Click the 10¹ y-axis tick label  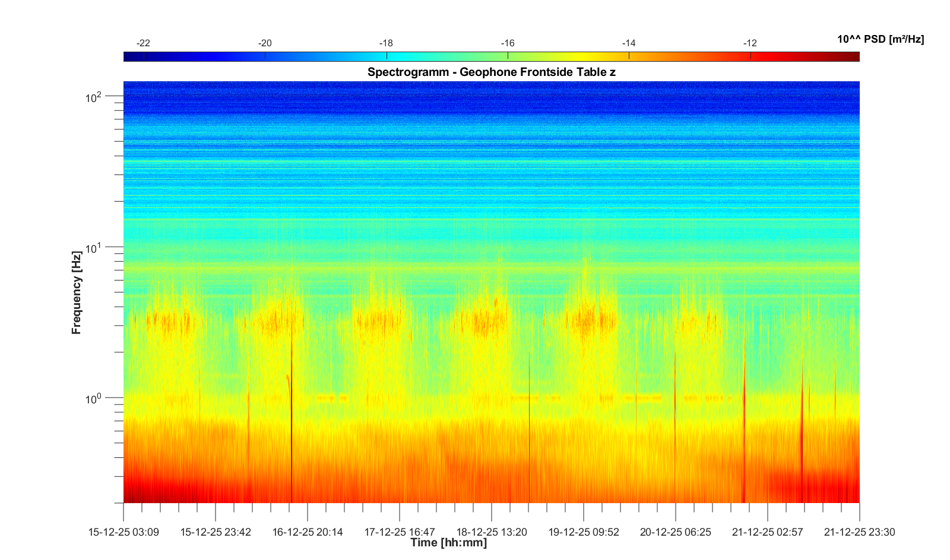coord(94,247)
